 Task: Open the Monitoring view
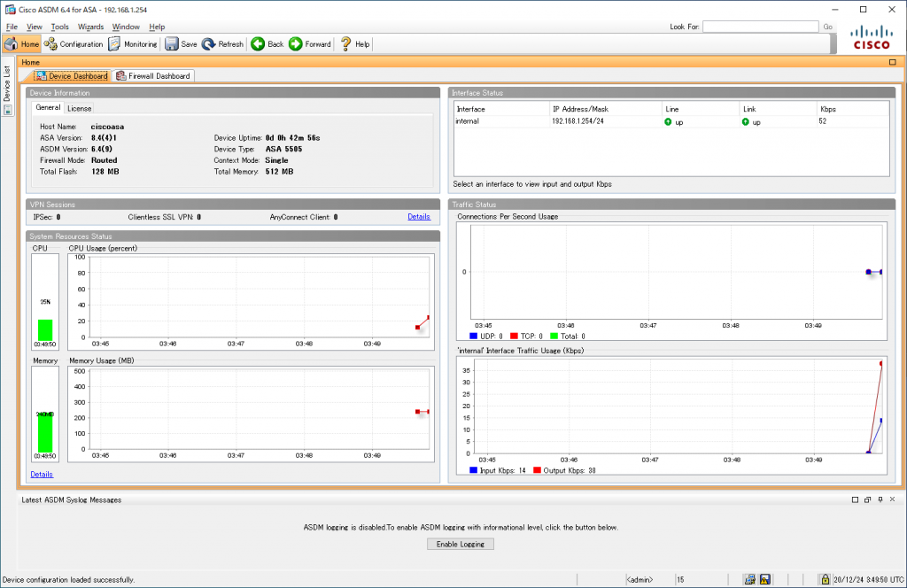(x=133, y=44)
